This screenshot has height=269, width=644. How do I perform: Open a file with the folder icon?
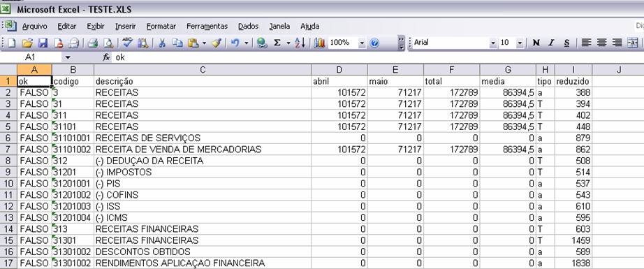pyautogui.click(x=27, y=43)
